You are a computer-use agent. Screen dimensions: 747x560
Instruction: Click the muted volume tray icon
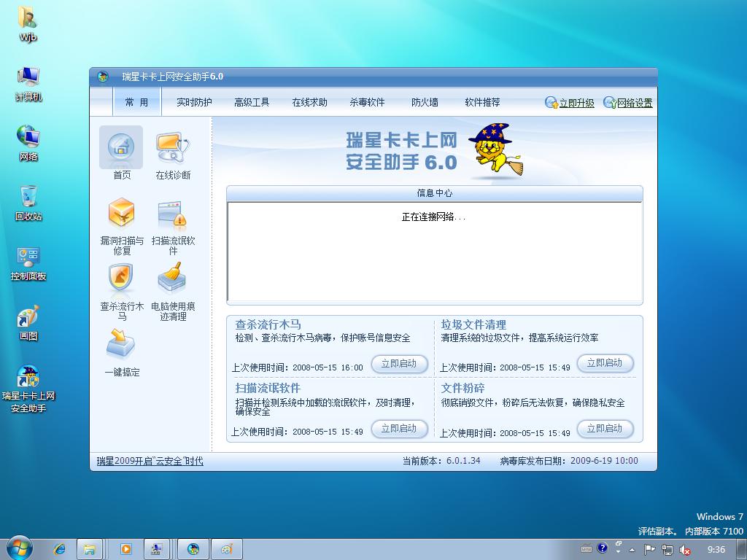(684, 550)
